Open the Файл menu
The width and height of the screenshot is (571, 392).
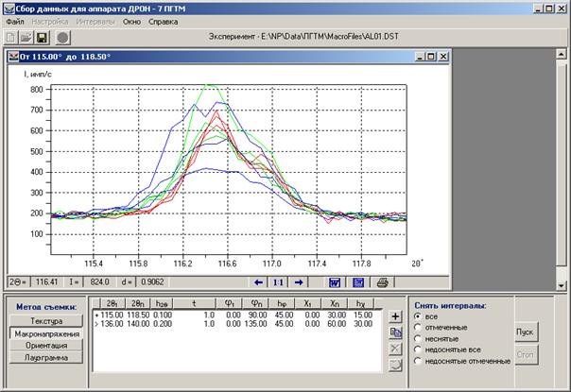(x=15, y=22)
